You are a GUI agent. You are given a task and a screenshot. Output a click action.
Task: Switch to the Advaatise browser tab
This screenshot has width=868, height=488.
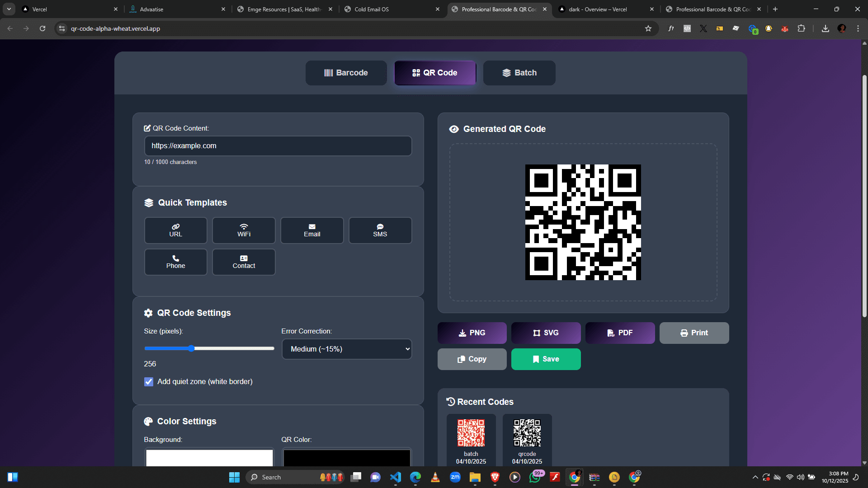point(177,9)
